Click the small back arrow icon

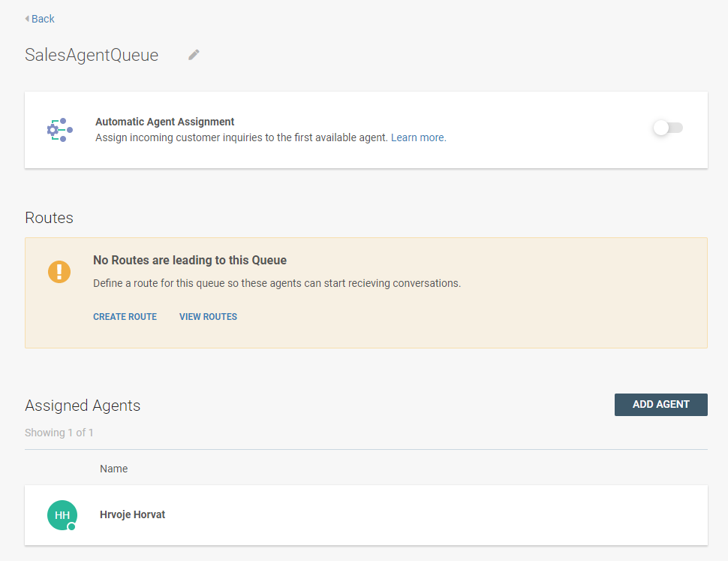click(x=27, y=19)
